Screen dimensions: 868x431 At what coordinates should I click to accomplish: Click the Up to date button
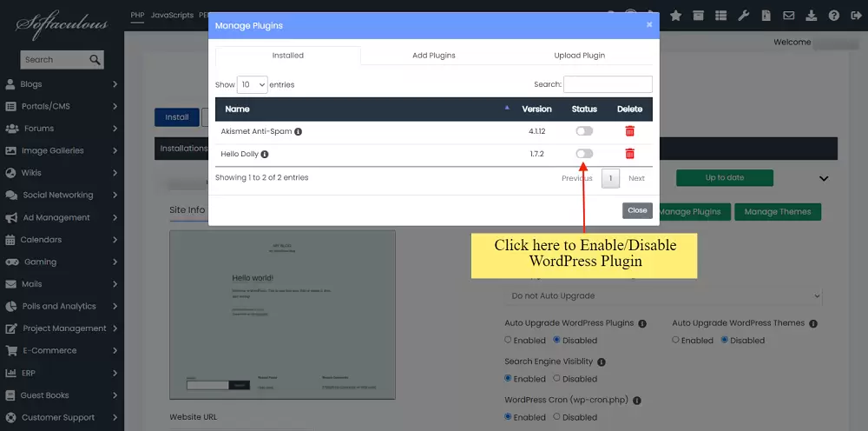pos(725,178)
